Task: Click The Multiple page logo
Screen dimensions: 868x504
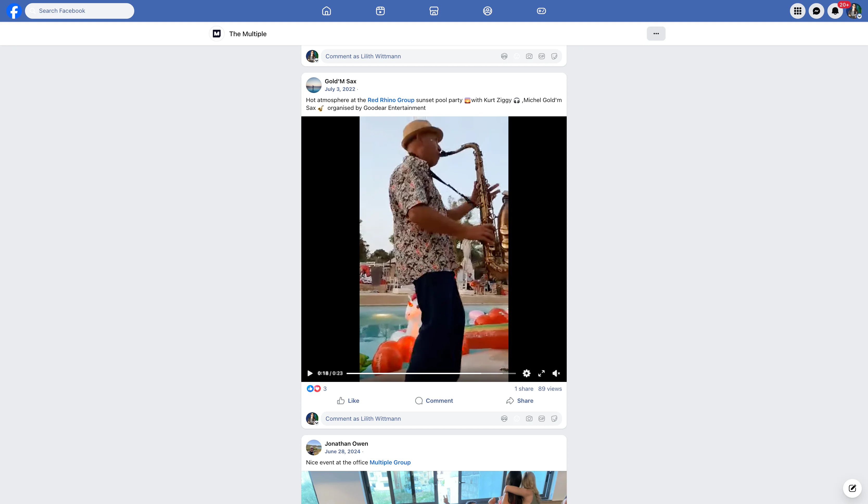Action: coord(217,34)
